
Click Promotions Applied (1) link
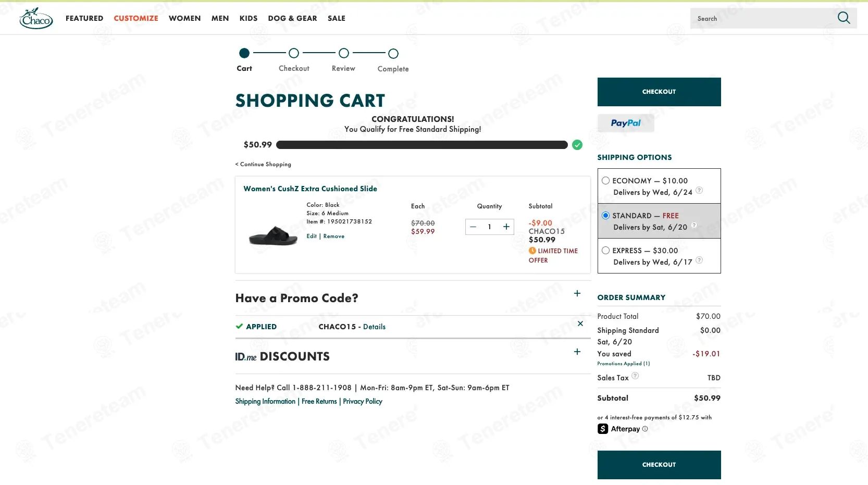pyautogui.click(x=624, y=364)
